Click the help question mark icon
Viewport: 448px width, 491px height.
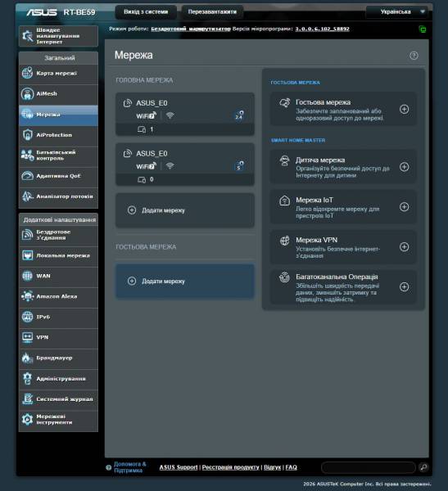(x=414, y=56)
